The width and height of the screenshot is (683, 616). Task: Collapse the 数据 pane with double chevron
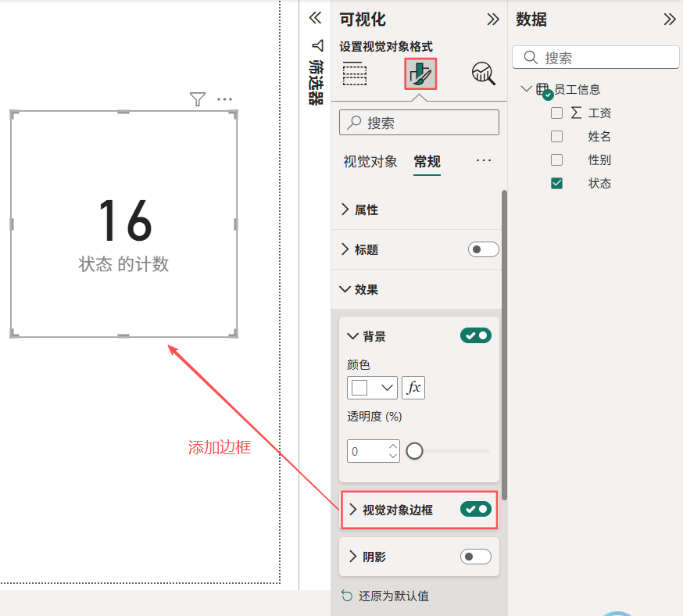670,20
